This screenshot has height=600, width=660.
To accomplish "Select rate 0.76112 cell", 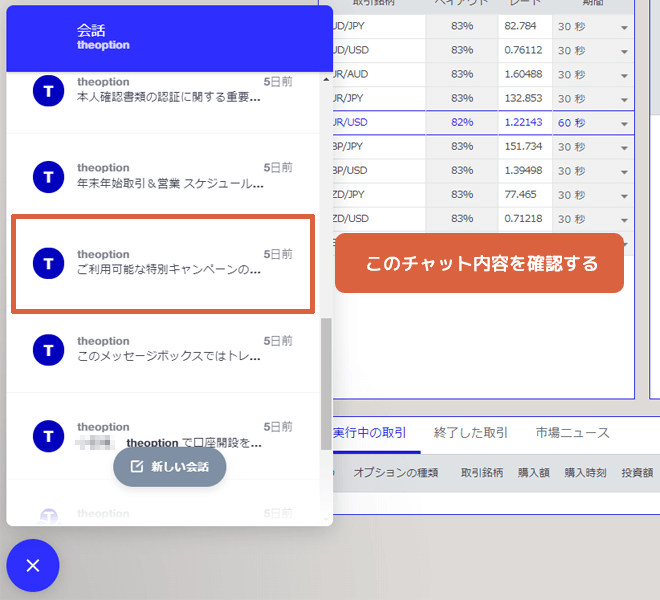I will (525, 51).
